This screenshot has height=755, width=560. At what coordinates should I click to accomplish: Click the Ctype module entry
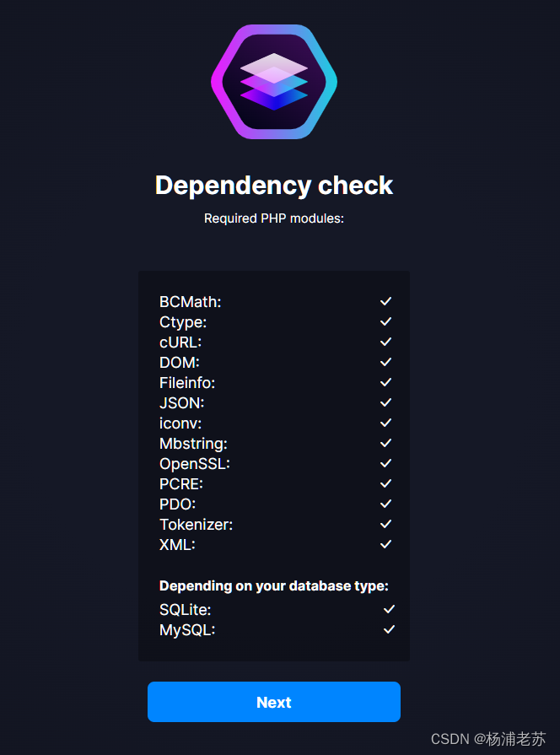click(x=182, y=321)
